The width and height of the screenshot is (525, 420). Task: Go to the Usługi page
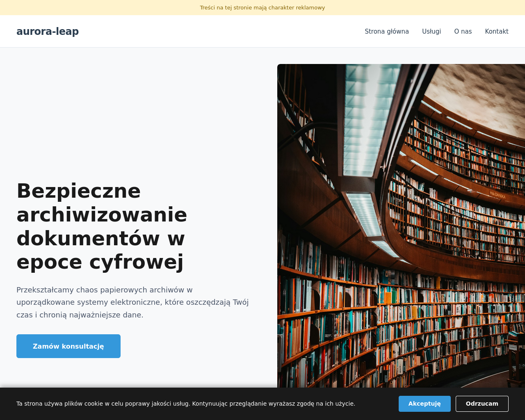tap(431, 31)
